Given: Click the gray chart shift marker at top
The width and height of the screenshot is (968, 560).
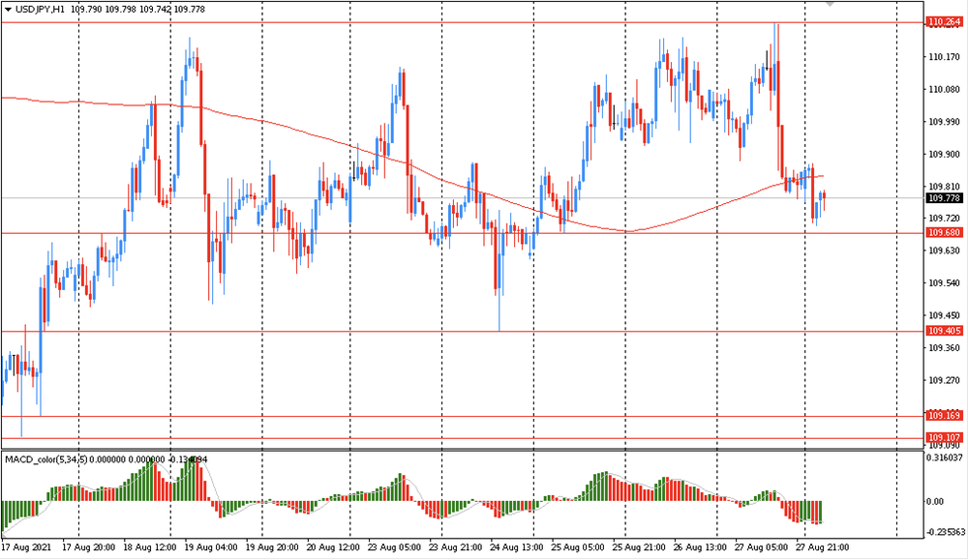Looking at the screenshot, I should pyautogui.click(x=831, y=4).
